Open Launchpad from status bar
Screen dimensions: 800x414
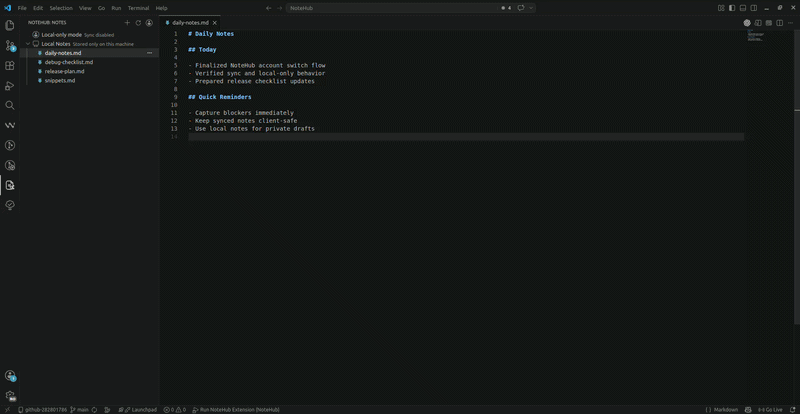click(x=137, y=409)
